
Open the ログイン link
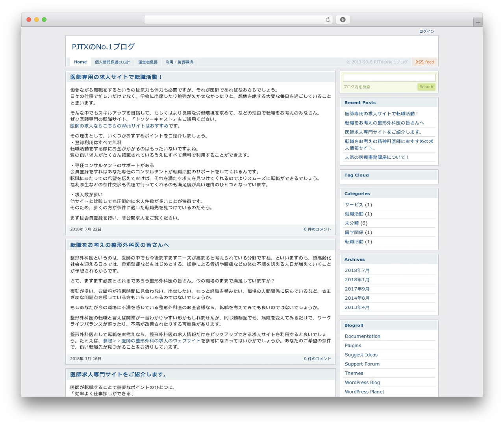click(426, 32)
